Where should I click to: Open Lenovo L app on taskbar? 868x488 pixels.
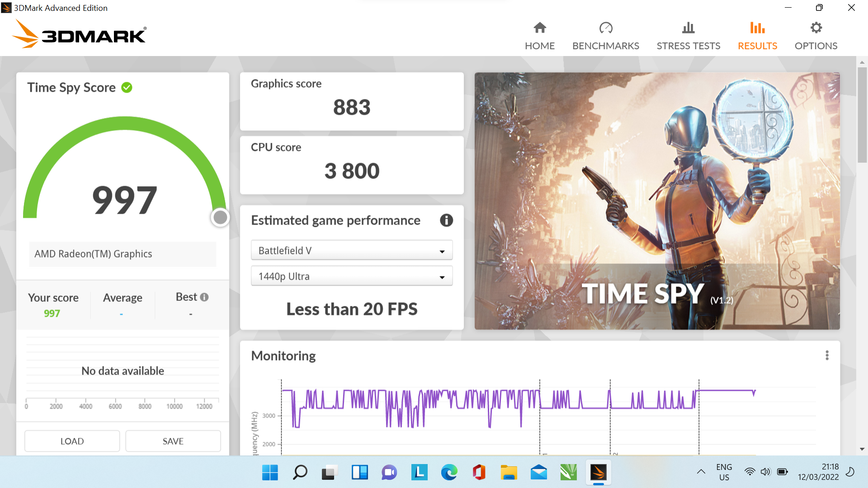pos(419,473)
